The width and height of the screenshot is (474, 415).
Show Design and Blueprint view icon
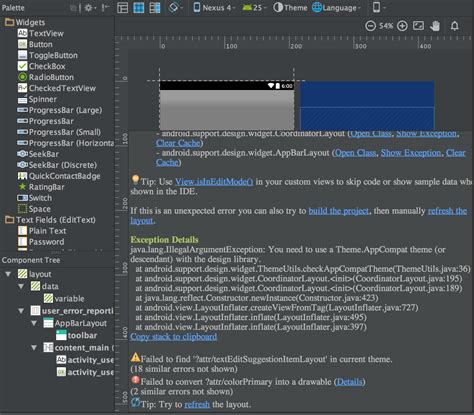[155, 8]
